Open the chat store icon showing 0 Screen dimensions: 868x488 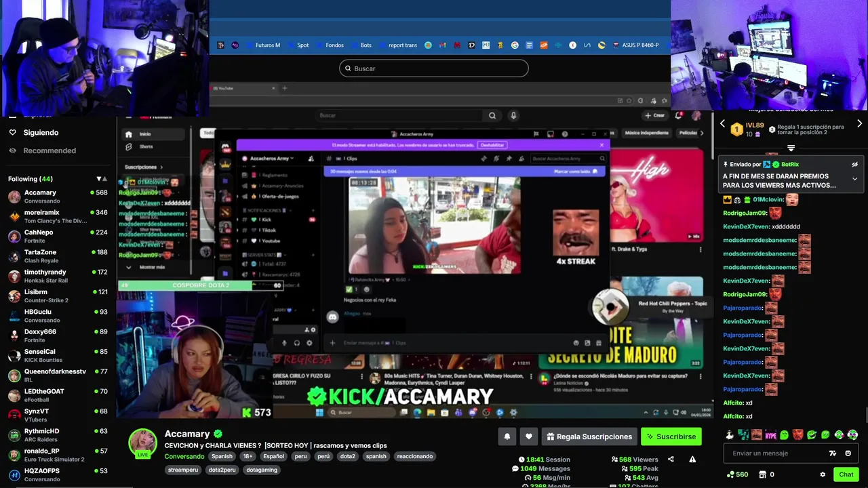tap(766, 474)
